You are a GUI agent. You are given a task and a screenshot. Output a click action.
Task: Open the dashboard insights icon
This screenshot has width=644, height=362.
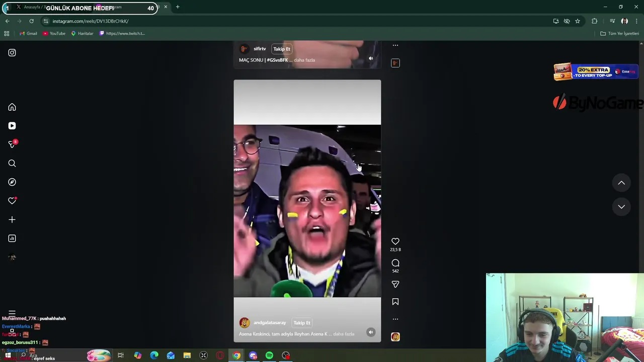(12, 238)
